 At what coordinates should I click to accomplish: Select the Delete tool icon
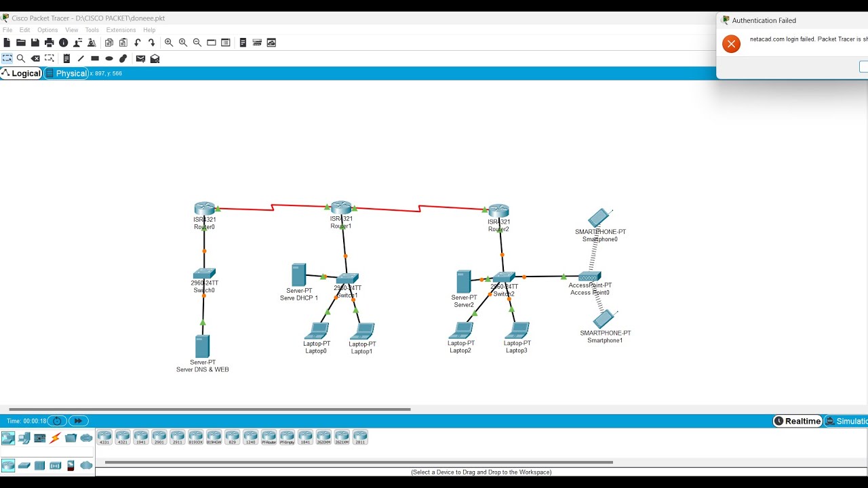[x=35, y=59]
